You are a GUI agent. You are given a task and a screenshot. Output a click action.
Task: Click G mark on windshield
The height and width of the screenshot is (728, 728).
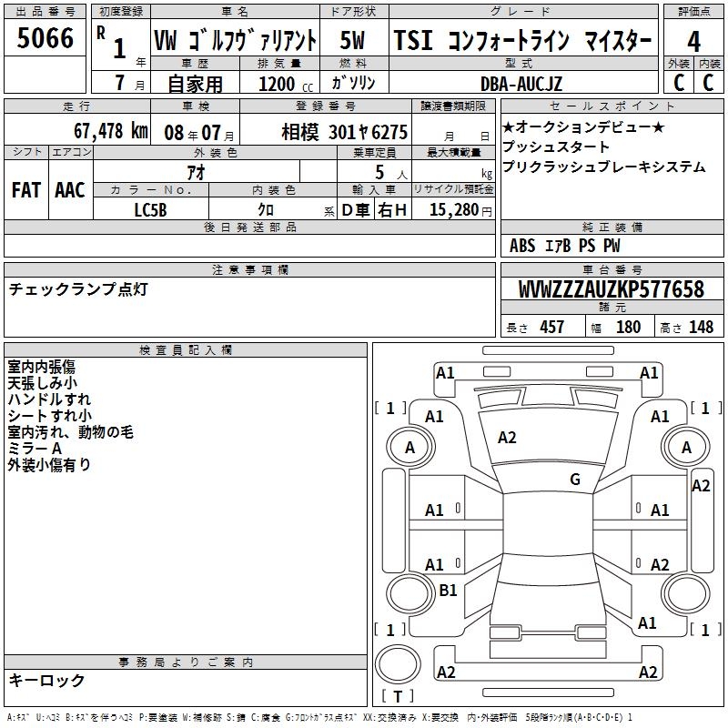[575, 480]
